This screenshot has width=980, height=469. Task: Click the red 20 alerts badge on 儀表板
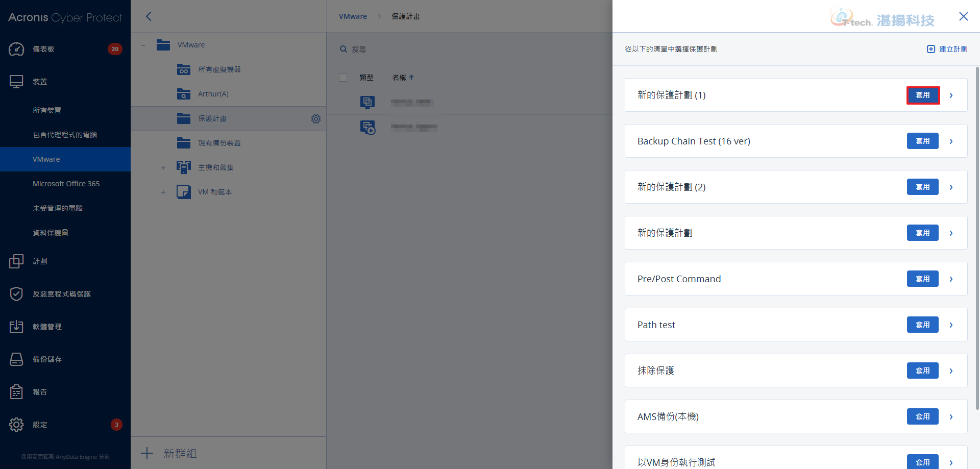pos(115,49)
